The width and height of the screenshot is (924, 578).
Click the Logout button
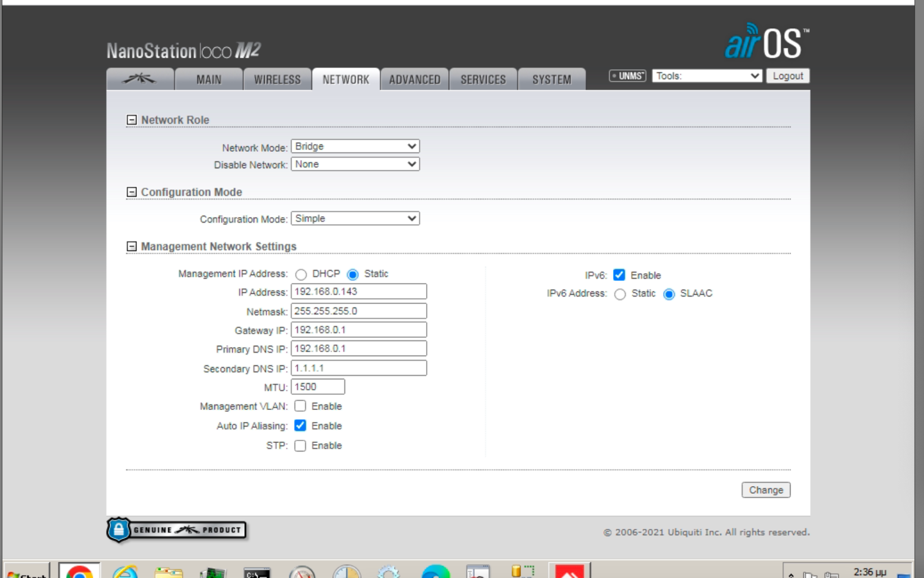coord(788,76)
